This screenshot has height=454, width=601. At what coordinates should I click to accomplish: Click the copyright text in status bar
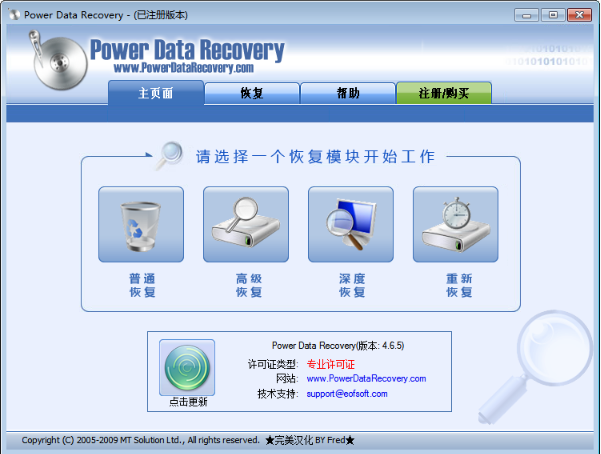pyautogui.click(x=140, y=440)
